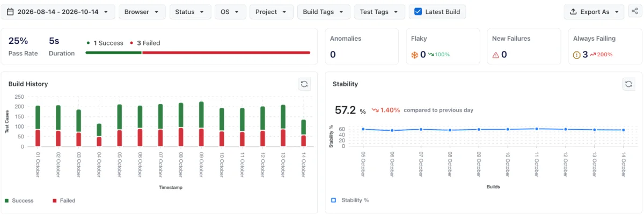Click the Always Failing card title
Image resolution: width=644 pixels, height=215 pixels.
[x=594, y=39]
